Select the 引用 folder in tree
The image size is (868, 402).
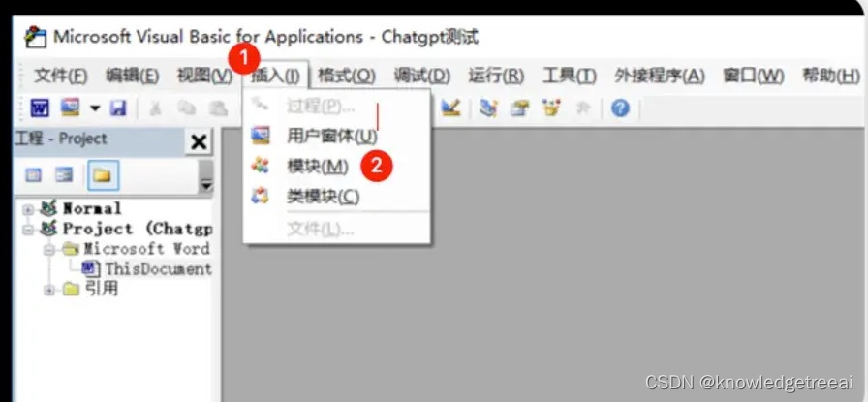point(102,289)
